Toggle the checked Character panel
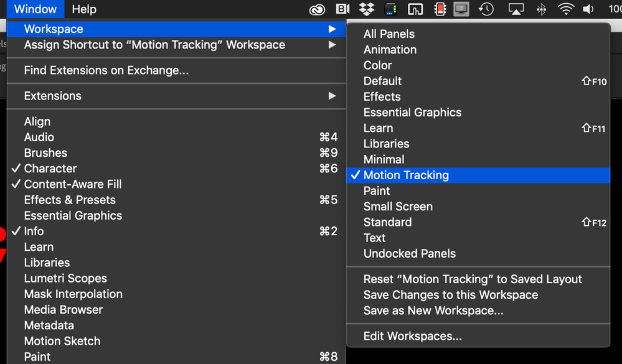 point(50,169)
